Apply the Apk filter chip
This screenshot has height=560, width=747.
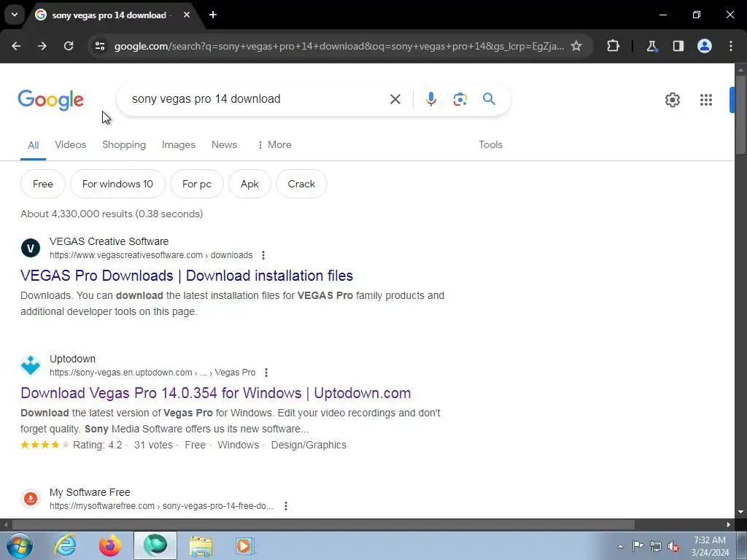pyautogui.click(x=249, y=184)
